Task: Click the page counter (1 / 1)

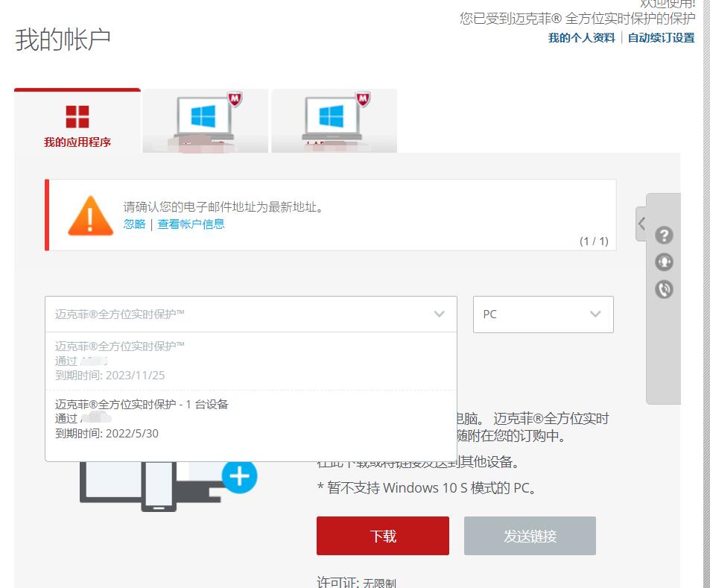Action: click(x=594, y=241)
